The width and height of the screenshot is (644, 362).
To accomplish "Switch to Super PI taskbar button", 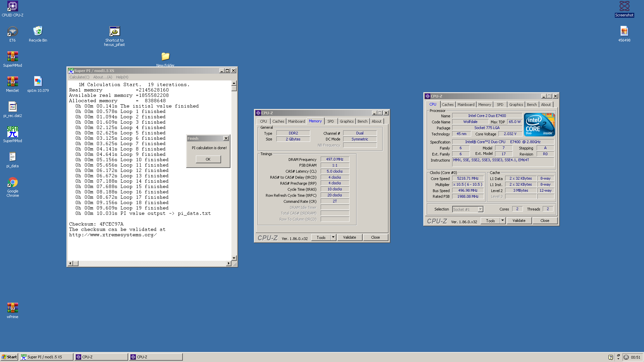I will [46, 357].
